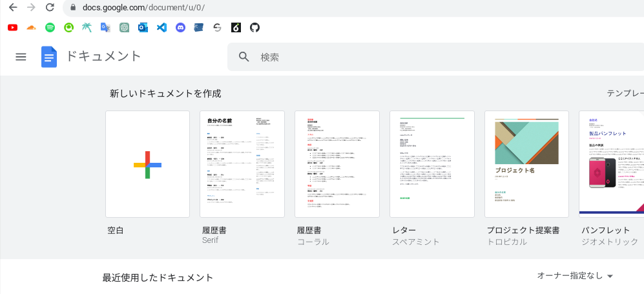
Task: Open the ChatGPT bookmark
Action: tap(125, 28)
